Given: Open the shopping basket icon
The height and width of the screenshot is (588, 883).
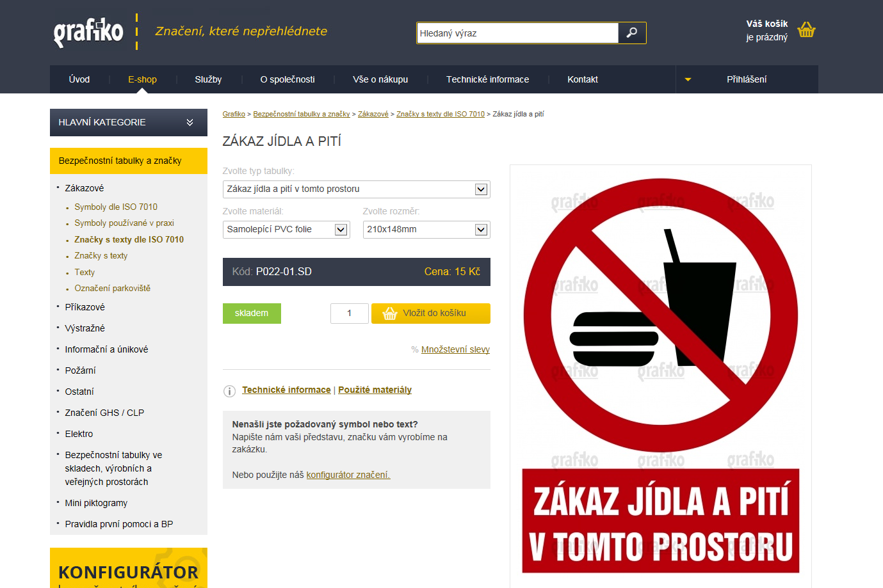Looking at the screenshot, I should tap(806, 29).
